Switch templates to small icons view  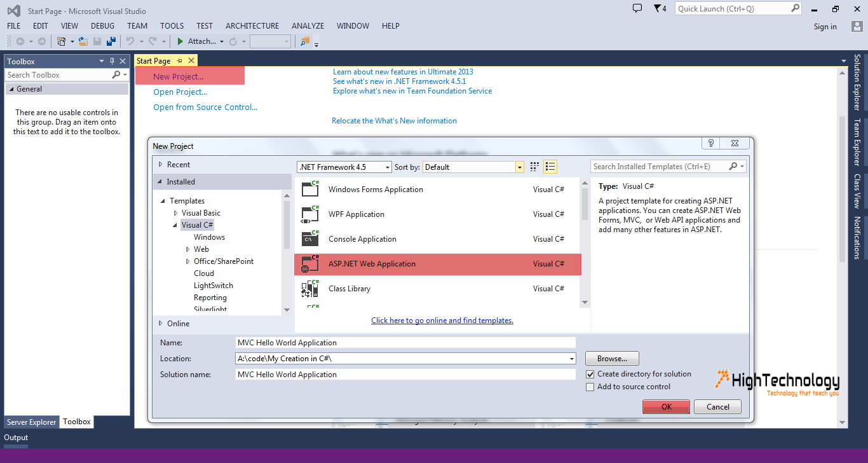534,167
